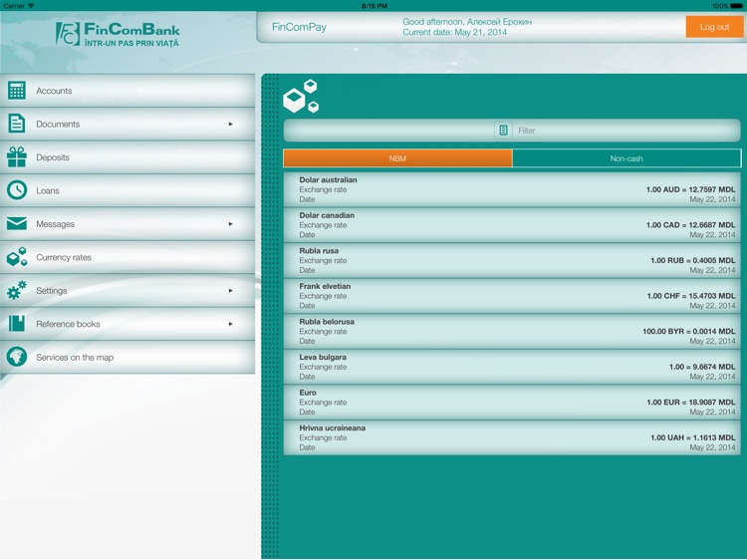Select the Dolar canadian row

click(512, 225)
